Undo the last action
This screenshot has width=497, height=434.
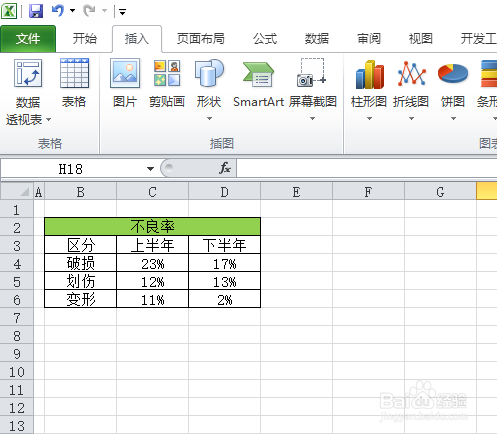pos(58,11)
